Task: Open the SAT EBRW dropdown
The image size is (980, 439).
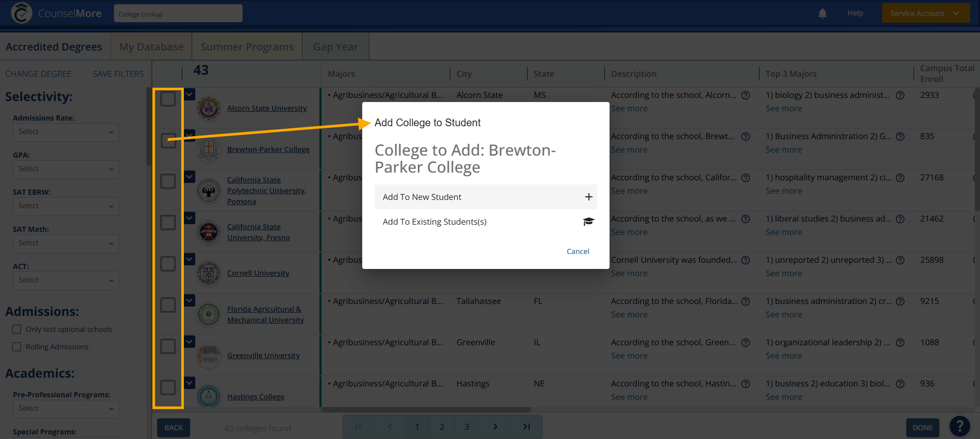Action: 66,207
